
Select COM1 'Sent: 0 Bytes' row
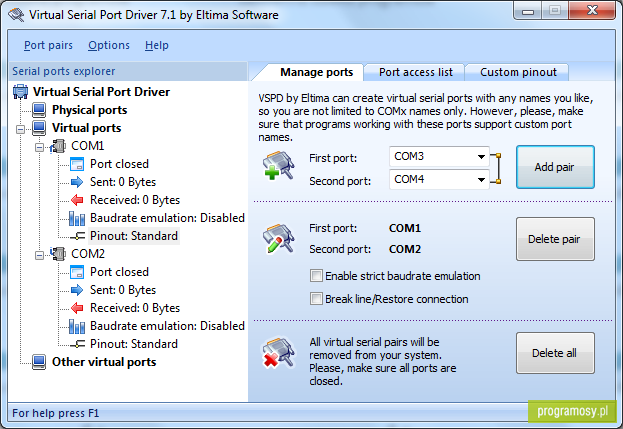pyautogui.click(x=123, y=182)
